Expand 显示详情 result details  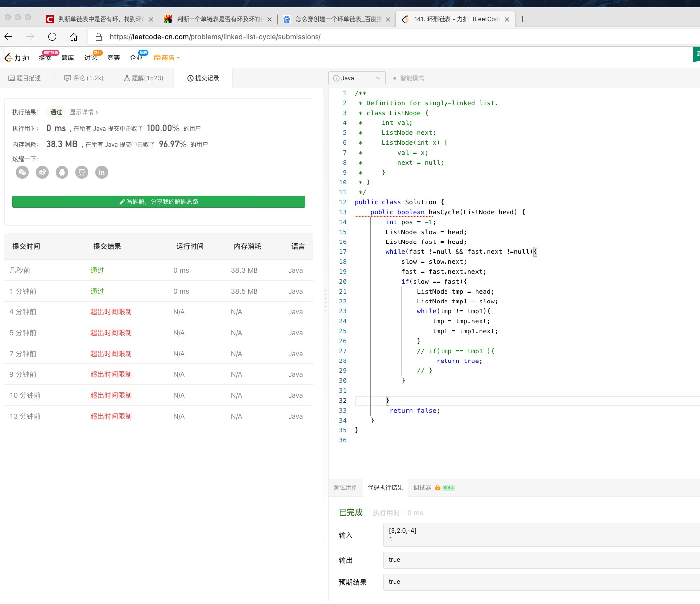point(84,112)
